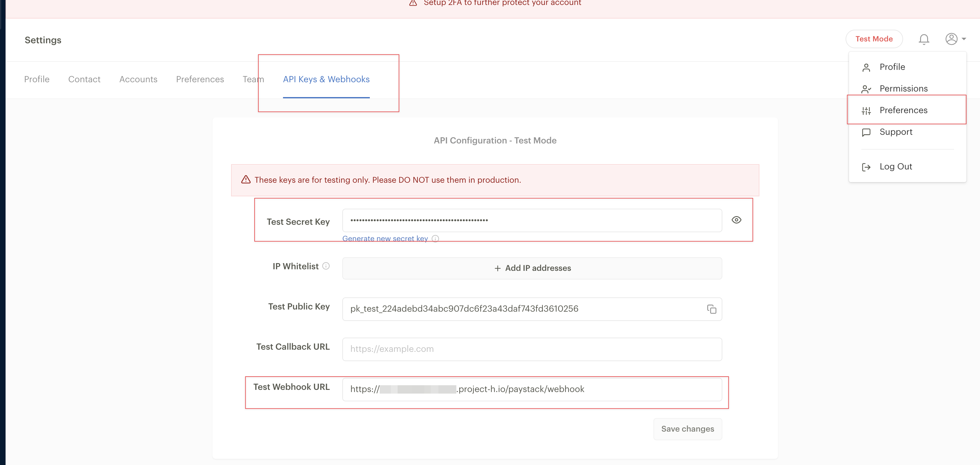Image resolution: width=980 pixels, height=465 pixels.
Task: Click the notifications bell icon
Action: tap(924, 39)
